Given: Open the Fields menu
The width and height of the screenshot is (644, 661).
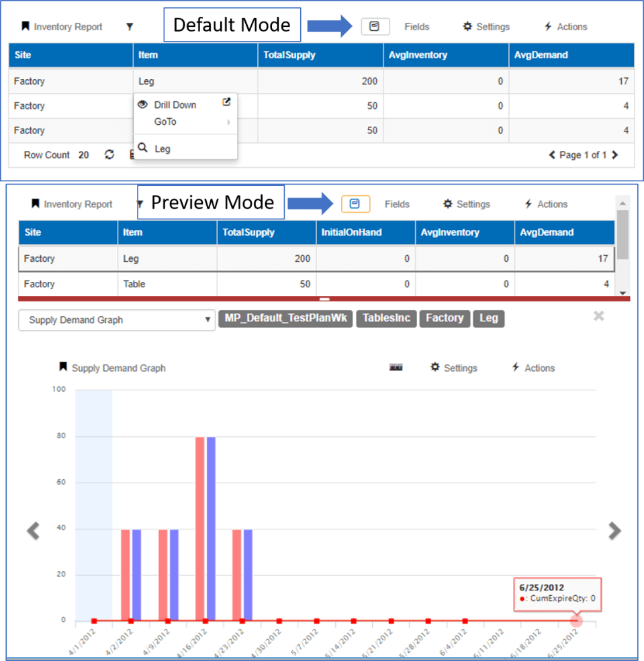Looking at the screenshot, I should click(416, 27).
